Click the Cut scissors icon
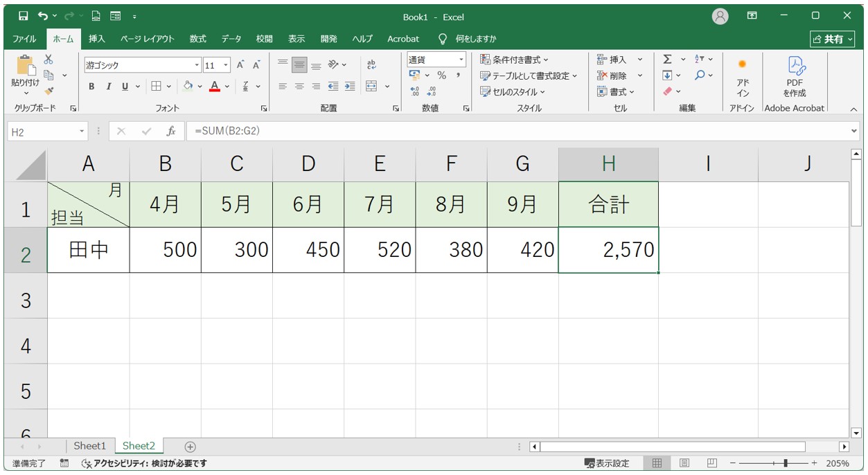This screenshot has height=475, width=868. (48, 60)
